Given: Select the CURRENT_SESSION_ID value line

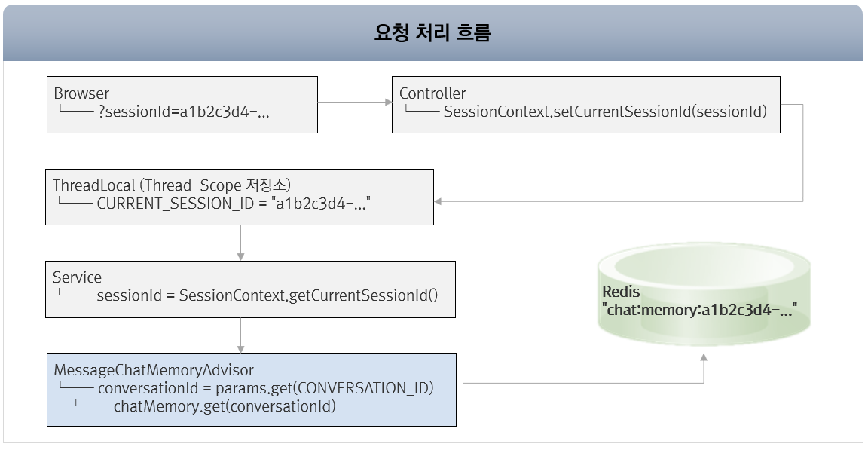Looking at the screenshot, I should 235,204.
